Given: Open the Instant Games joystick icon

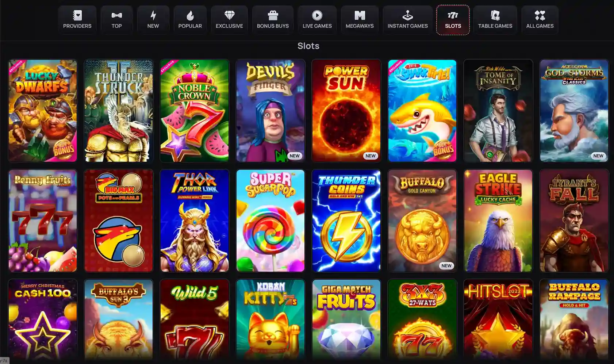Looking at the screenshot, I should tap(407, 15).
